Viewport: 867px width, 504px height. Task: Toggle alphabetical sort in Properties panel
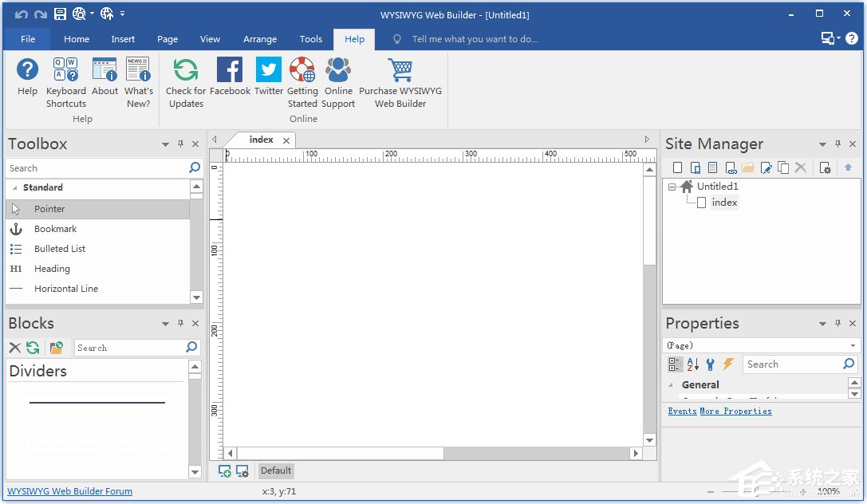[692, 364]
